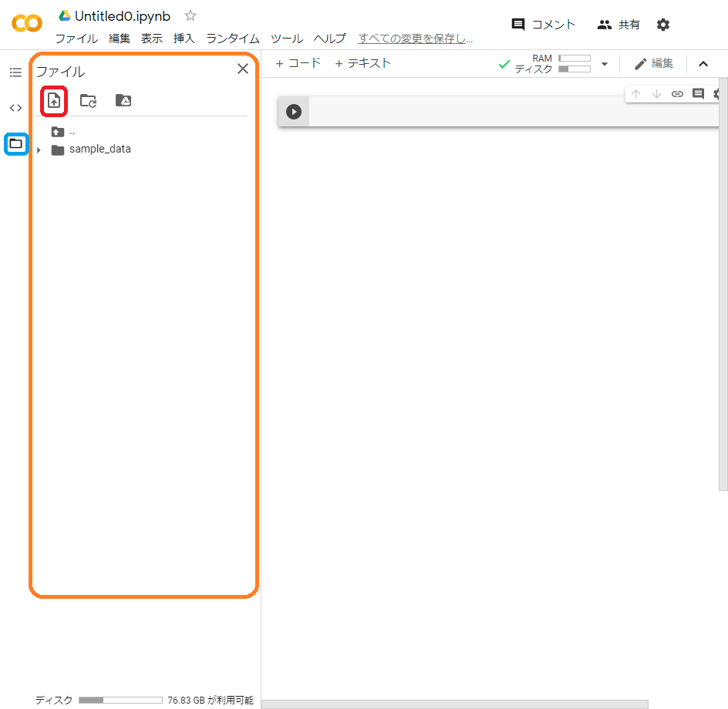Viewport: 728px width, 709px height.
Task: Select the sample_data folder
Action: tap(99, 150)
